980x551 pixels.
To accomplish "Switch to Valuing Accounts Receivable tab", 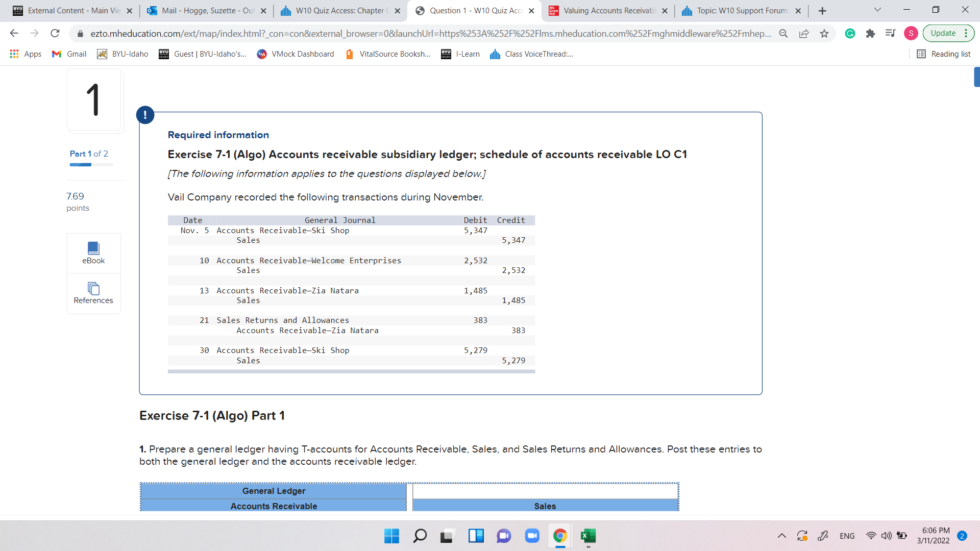I will 608,11.
